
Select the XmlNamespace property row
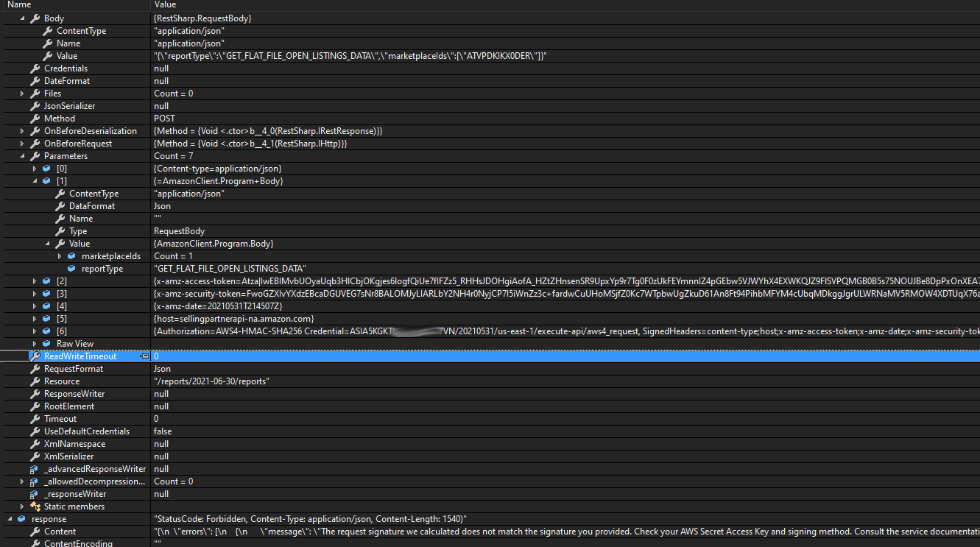(x=490, y=444)
